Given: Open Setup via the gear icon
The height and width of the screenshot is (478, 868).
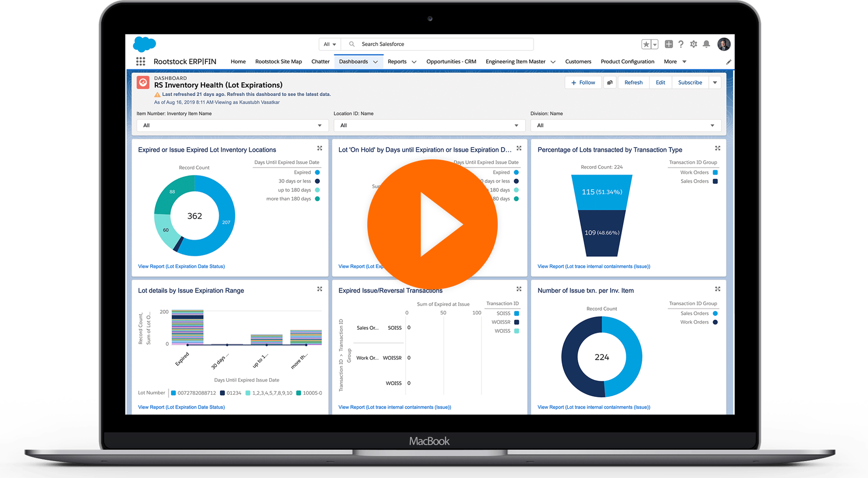Looking at the screenshot, I should point(694,44).
